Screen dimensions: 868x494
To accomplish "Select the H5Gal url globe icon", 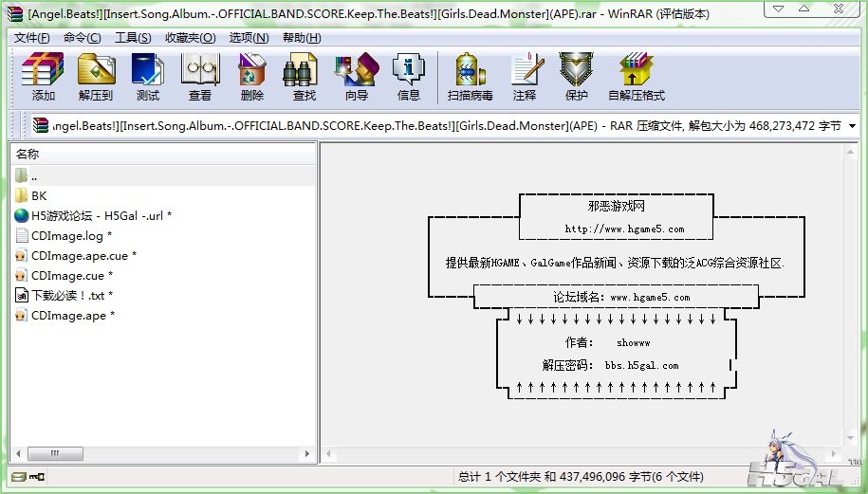I will (22, 216).
